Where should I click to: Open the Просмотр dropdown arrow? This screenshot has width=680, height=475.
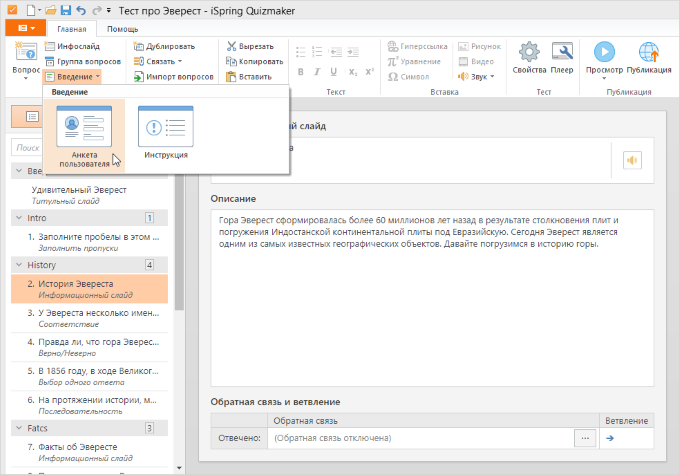(x=604, y=79)
